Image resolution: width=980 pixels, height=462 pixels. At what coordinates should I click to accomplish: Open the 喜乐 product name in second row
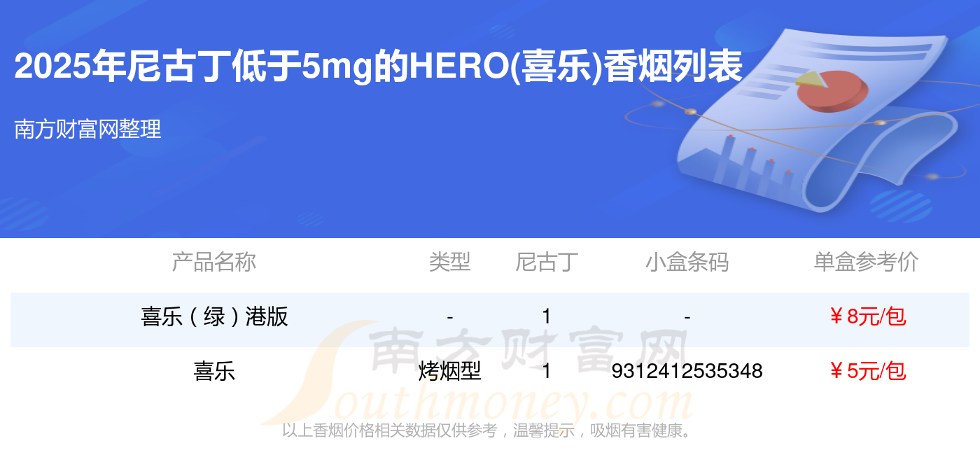click(x=214, y=371)
